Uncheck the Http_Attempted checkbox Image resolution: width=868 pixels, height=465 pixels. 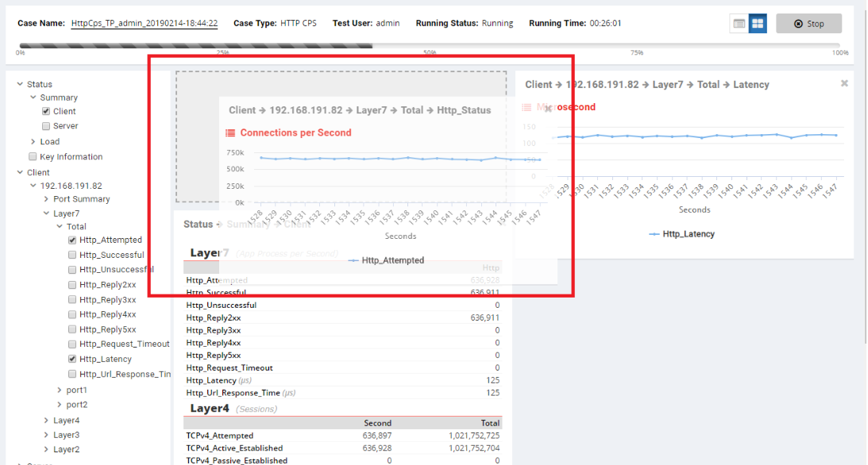(72, 240)
